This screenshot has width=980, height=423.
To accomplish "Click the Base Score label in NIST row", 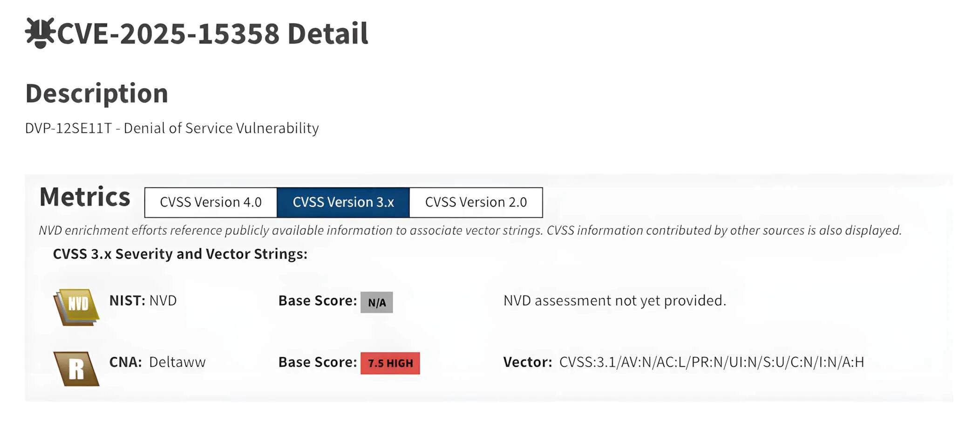I will point(318,300).
